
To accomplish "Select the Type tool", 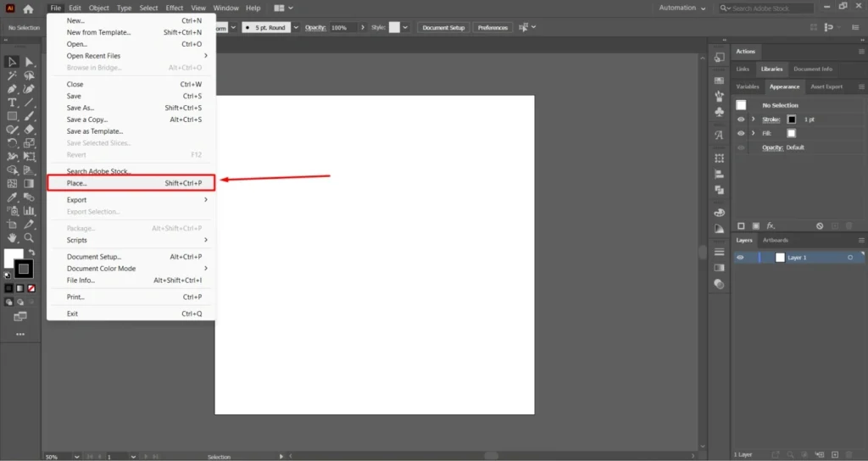I will pos(12,103).
